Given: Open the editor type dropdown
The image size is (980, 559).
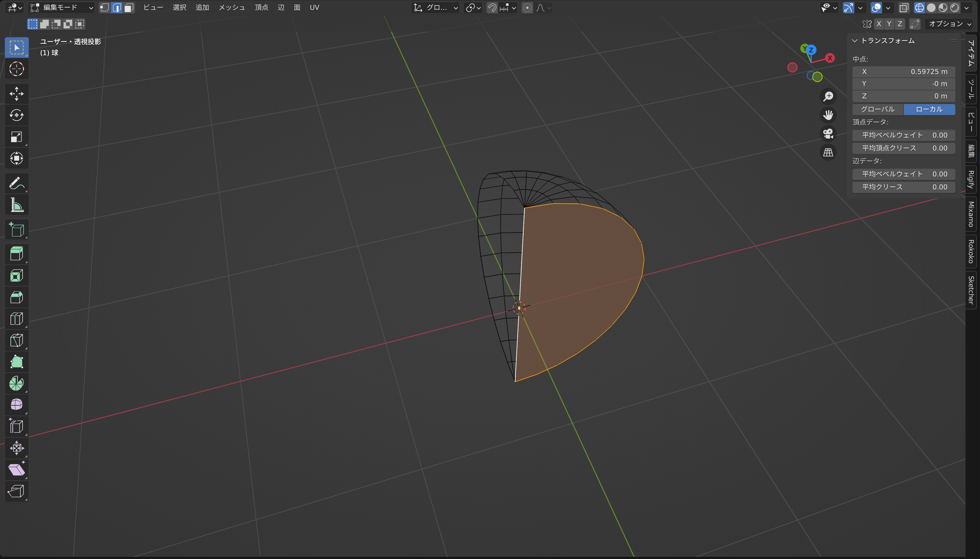Looking at the screenshot, I should (x=15, y=7).
